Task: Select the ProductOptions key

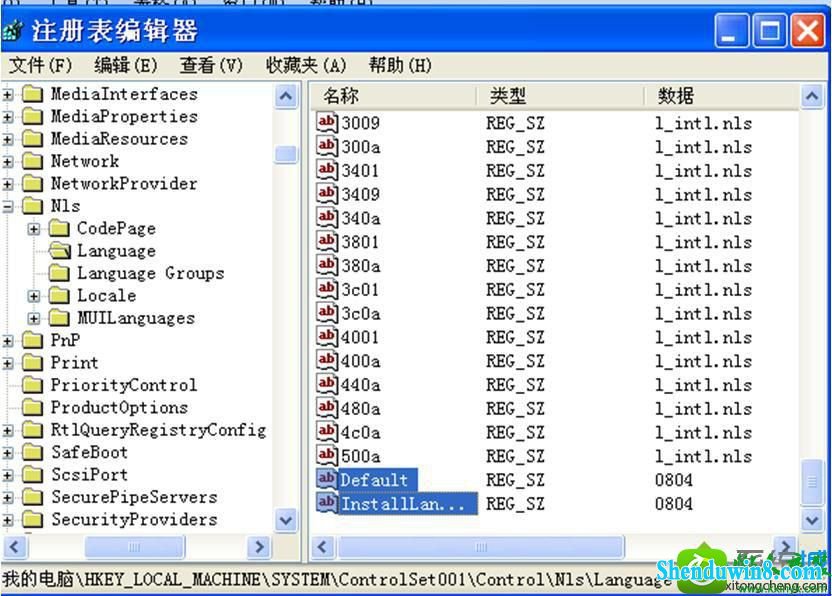Action: click(119, 408)
